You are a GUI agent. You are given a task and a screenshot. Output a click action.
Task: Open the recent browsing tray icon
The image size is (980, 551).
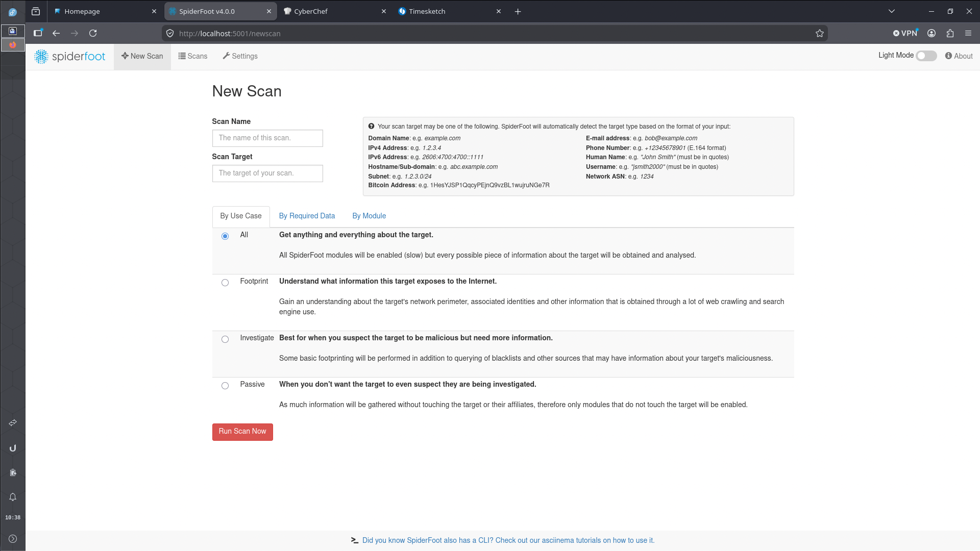point(36,11)
